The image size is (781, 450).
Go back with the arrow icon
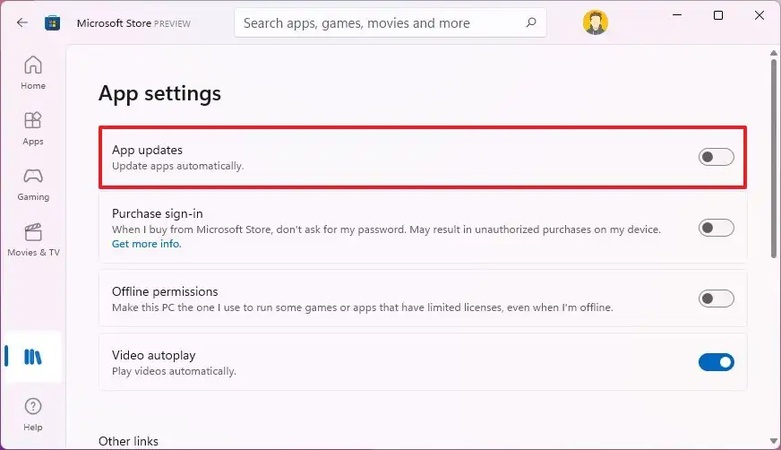click(x=22, y=22)
